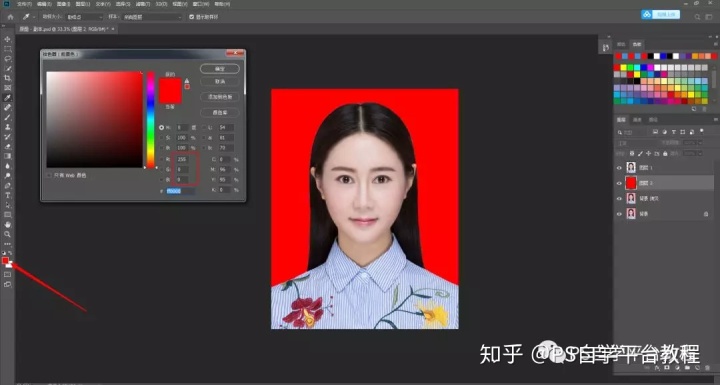
Task: Open the Edit Toolbar three-dots icon
Action: (x=7, y=244)
